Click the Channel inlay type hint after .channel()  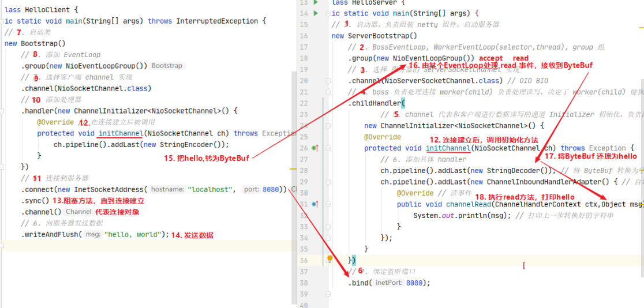click(x=78, y=212)
